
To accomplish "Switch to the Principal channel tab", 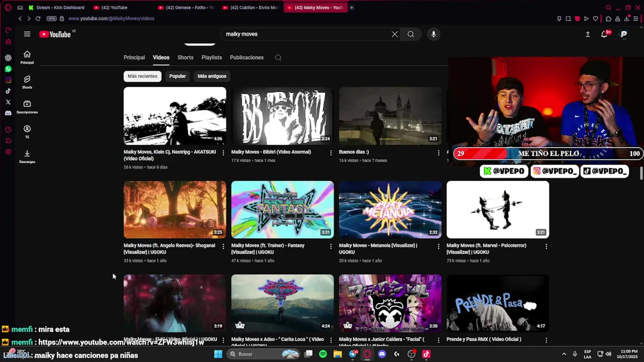I will point(134,57).
